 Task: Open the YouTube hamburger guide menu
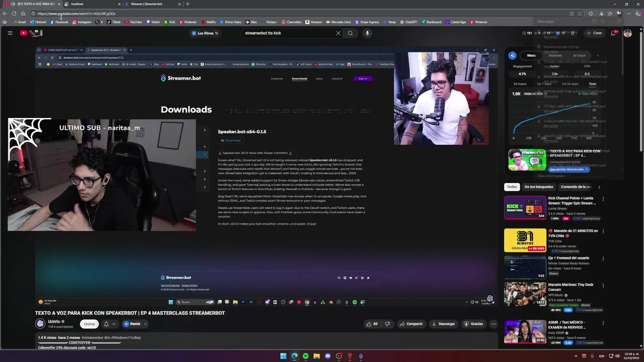[x=10, y=33]
